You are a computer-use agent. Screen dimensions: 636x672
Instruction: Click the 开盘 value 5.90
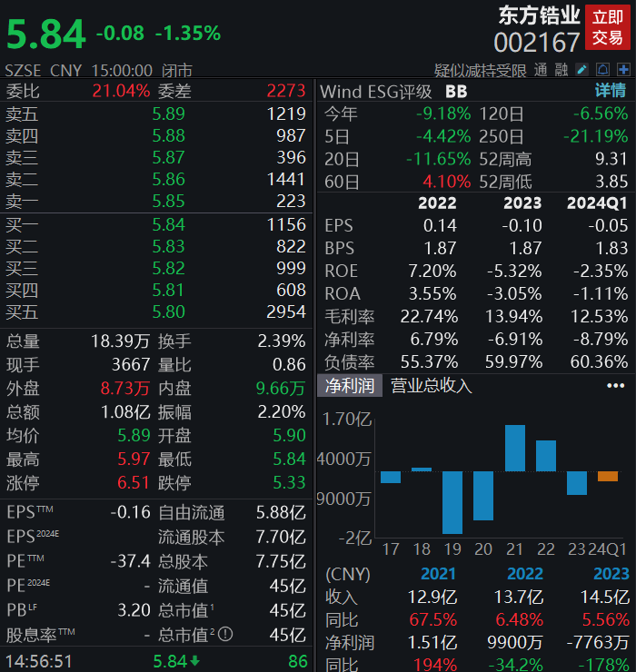(x=290, y=436)
